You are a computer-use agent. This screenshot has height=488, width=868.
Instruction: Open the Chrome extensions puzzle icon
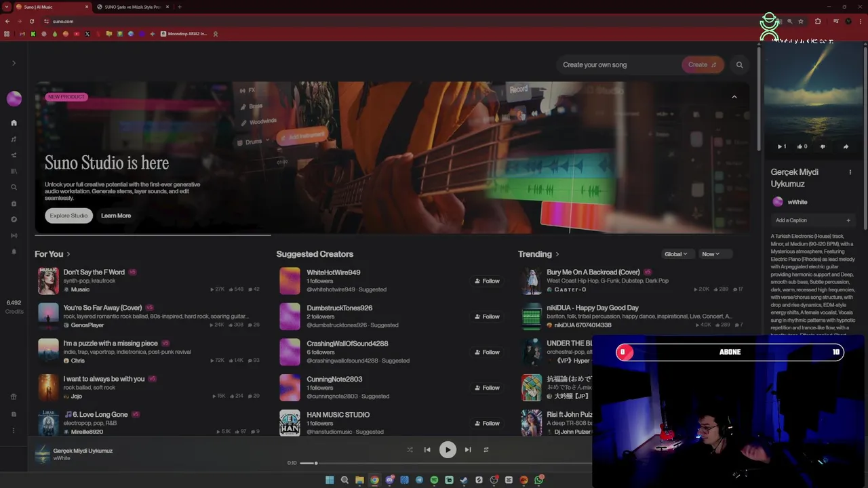(818, 21)
